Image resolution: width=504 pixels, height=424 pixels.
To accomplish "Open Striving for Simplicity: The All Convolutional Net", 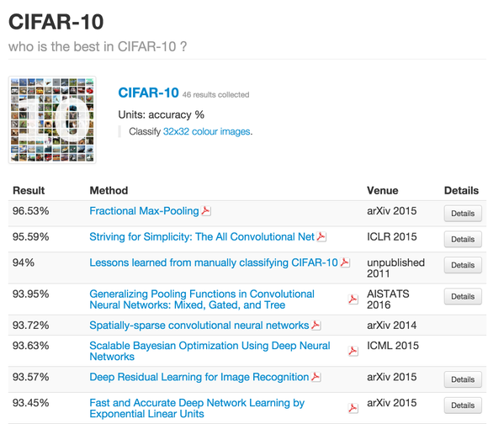I will tap(202, 237).
